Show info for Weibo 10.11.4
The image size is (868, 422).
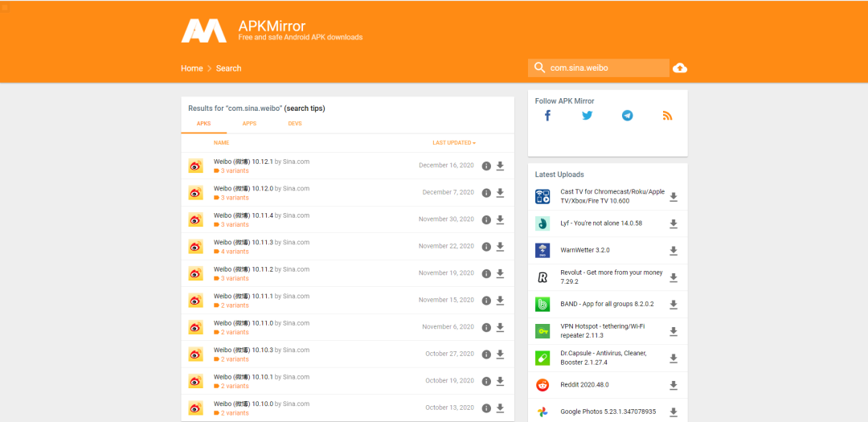(x=486, y=219)
